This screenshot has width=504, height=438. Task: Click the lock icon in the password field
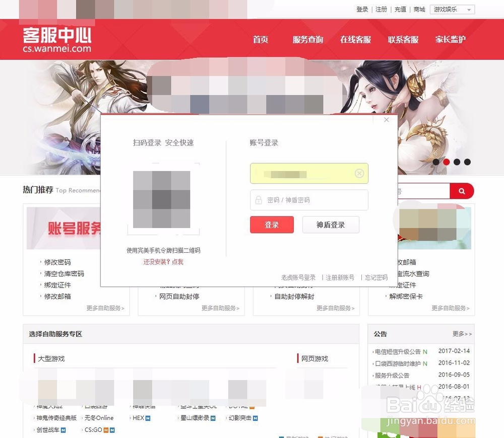pos(258,200)
